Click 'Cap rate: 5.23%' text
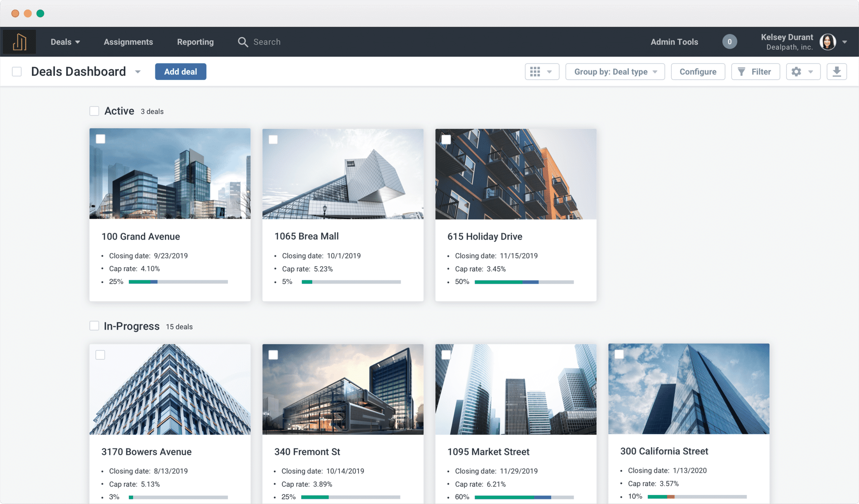Viewport: 859px width, 504px height. 308,269
